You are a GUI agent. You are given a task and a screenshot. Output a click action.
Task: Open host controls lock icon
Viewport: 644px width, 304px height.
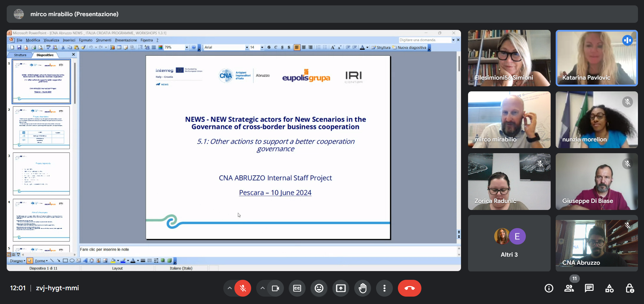[630, 288]
